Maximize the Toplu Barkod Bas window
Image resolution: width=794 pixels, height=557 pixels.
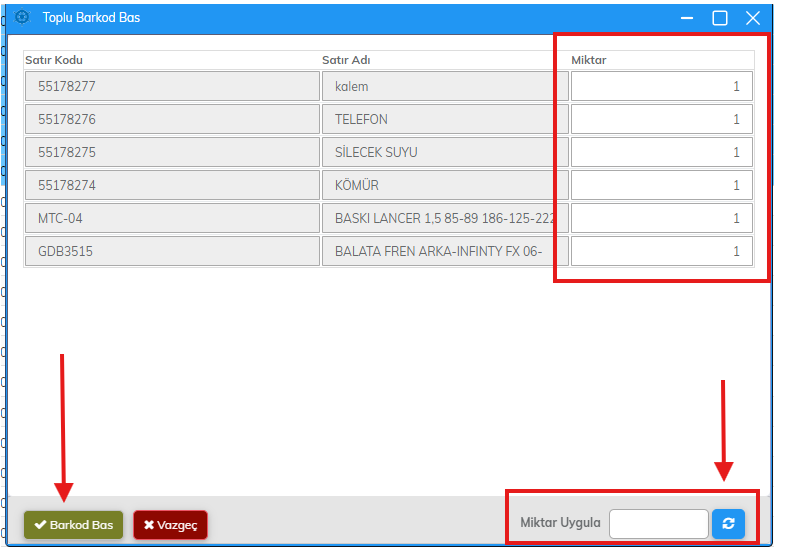[720, 18]
